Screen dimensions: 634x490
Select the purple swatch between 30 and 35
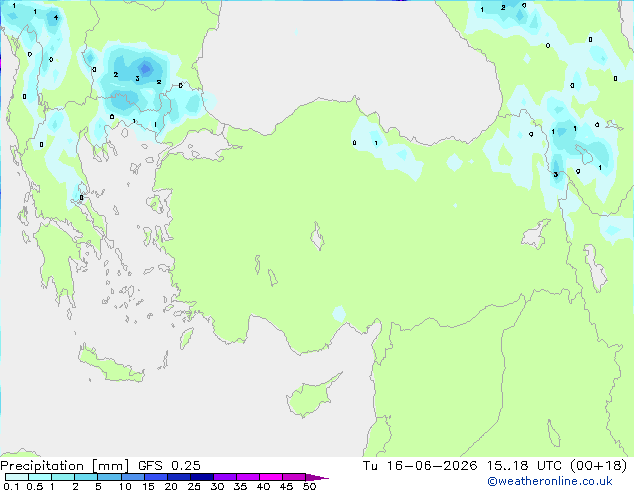pos(225,477)
